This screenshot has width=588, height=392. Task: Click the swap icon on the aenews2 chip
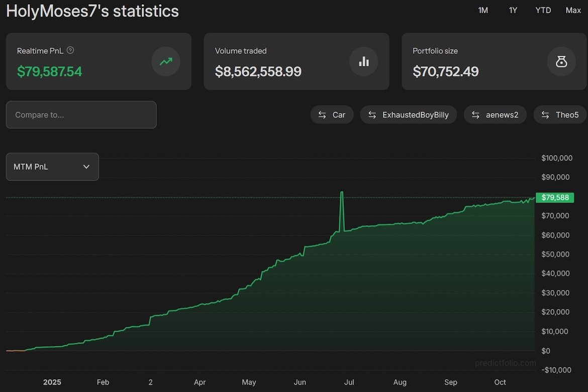pos(475,115)
